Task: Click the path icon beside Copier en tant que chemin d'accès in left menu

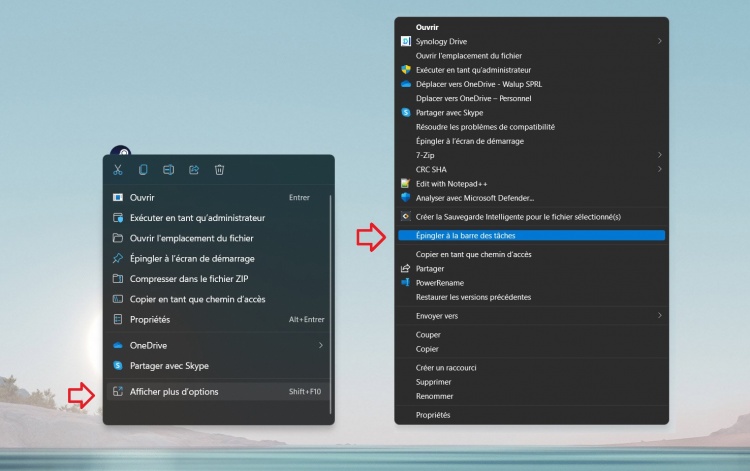Action: [x=118, y=299]
